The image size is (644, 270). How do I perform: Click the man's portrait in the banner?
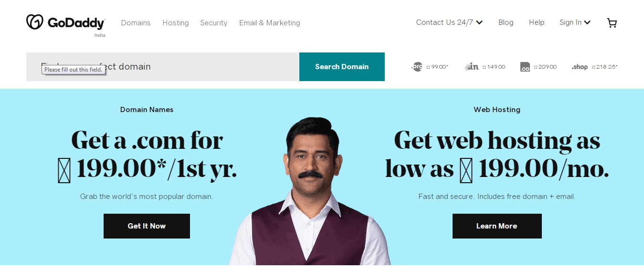coord(310,191)
